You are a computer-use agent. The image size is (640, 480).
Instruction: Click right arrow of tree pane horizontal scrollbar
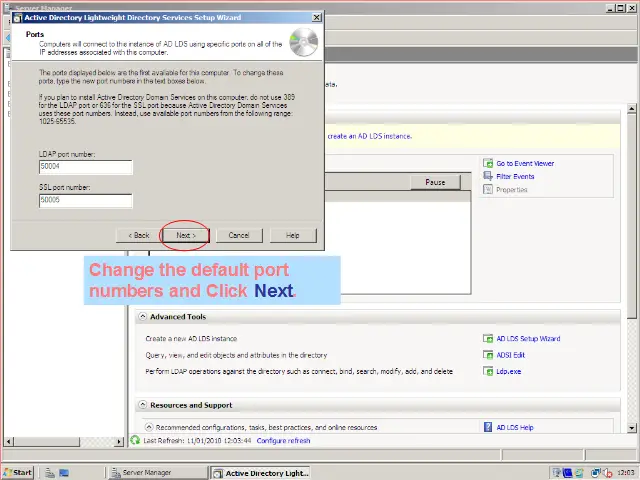(x=119, y=441)
